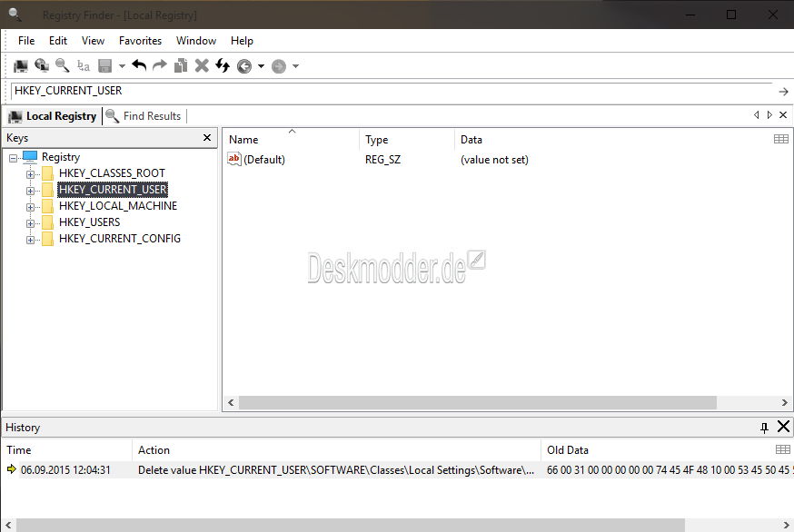The image size is (794, 532).
Task: Click the '(value not set)' data cell
Action: pos(494,160)
